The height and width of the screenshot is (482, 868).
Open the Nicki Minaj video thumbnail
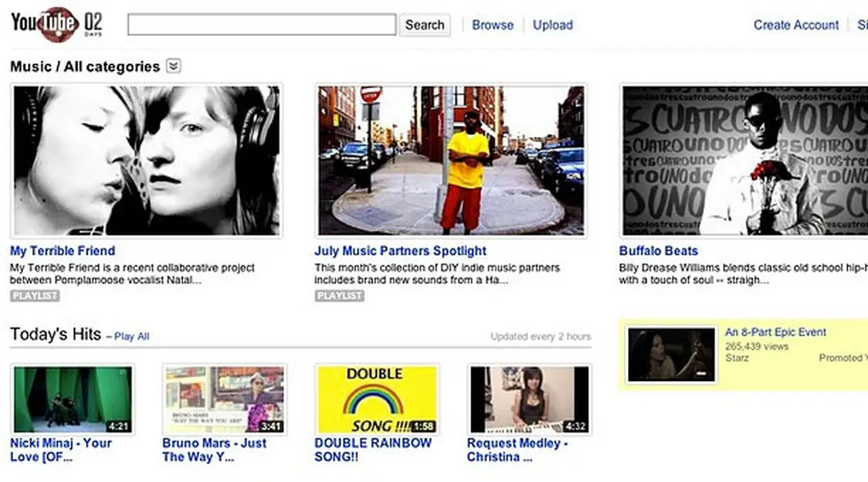click(73, 399)
